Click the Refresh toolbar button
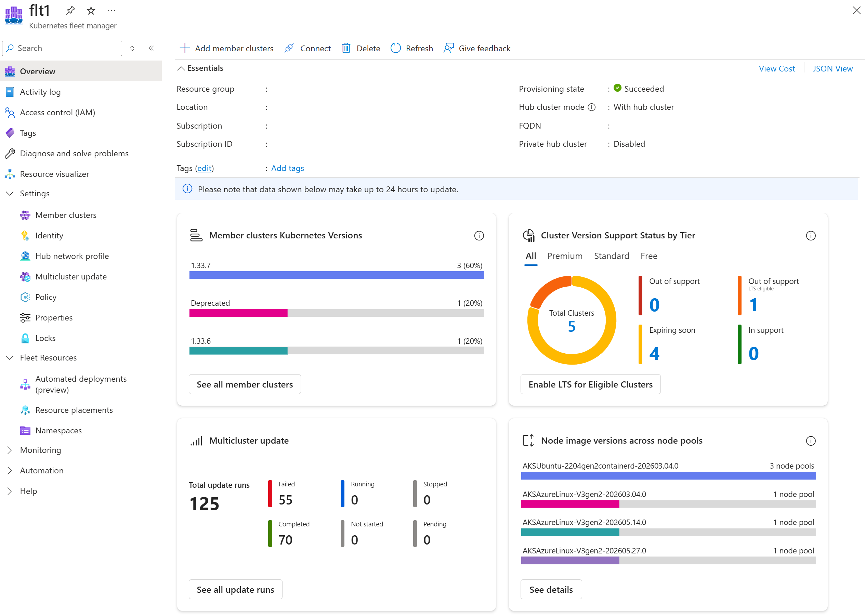 tap(411, 48)
